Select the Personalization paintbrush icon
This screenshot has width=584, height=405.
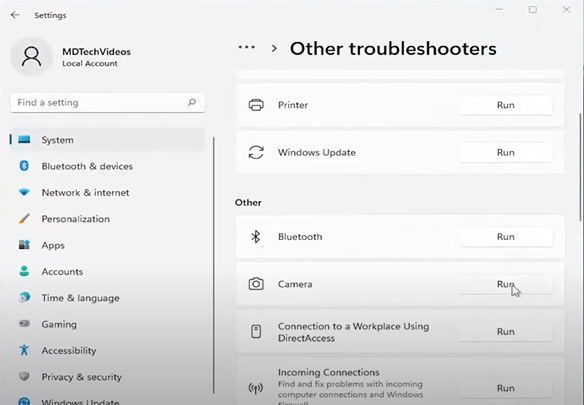24,218
